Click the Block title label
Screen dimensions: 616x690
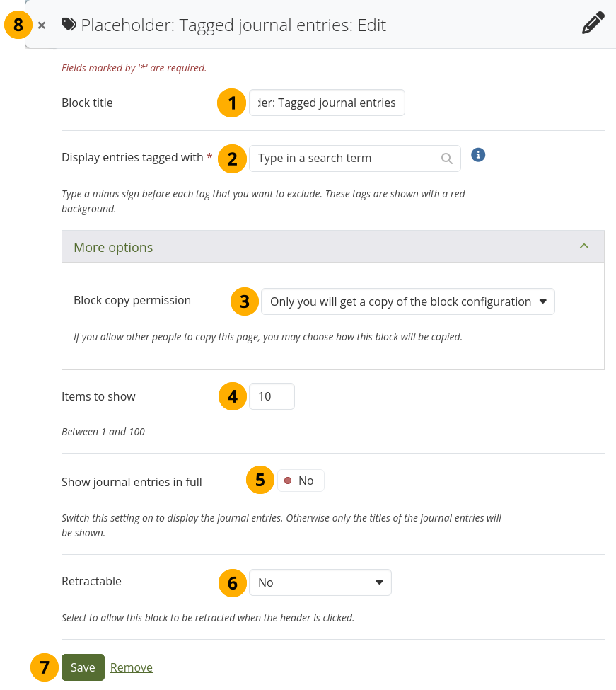click(x=87, y=103)
